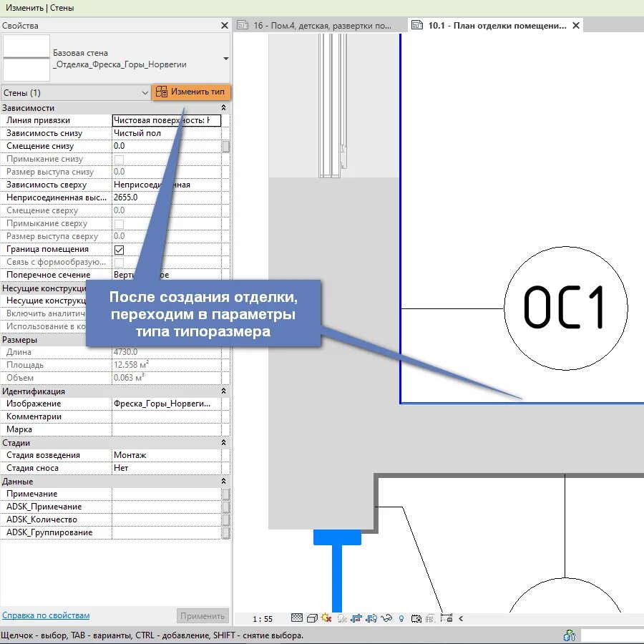644x644 pixels.
Task: Open the view scale 1 : 55 selector
Action: [x=263, y=618]
